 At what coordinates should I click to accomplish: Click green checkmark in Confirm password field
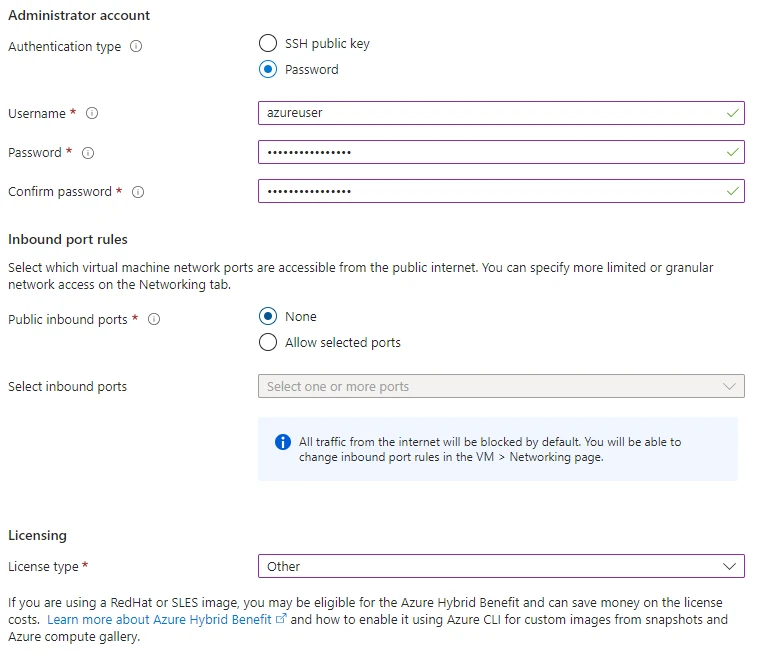(x=733, y=191)
